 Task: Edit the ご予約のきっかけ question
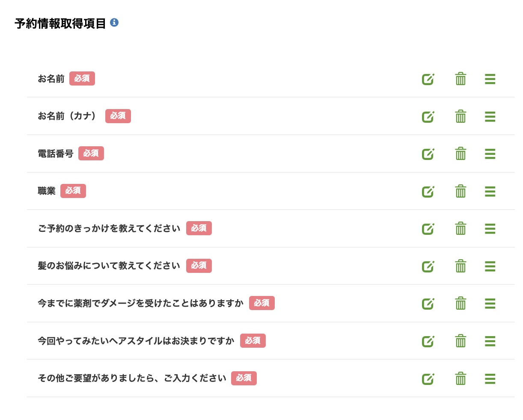[428, 228]
